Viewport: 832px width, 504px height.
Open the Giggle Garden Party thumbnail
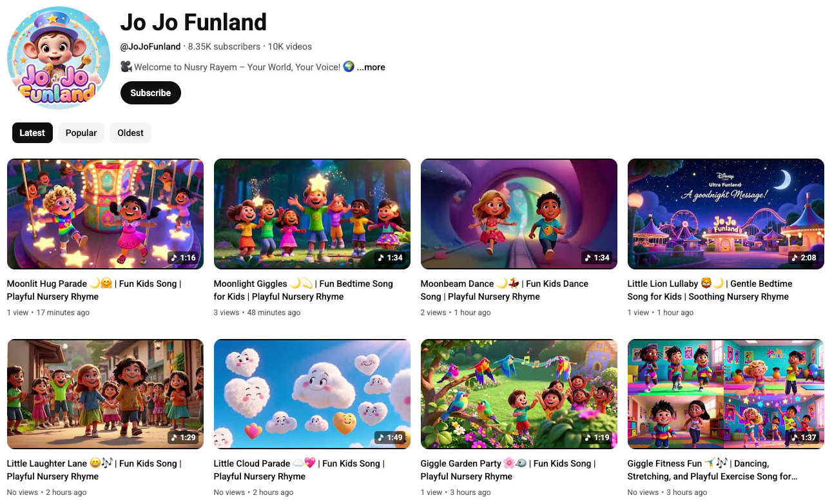(519, 394)
